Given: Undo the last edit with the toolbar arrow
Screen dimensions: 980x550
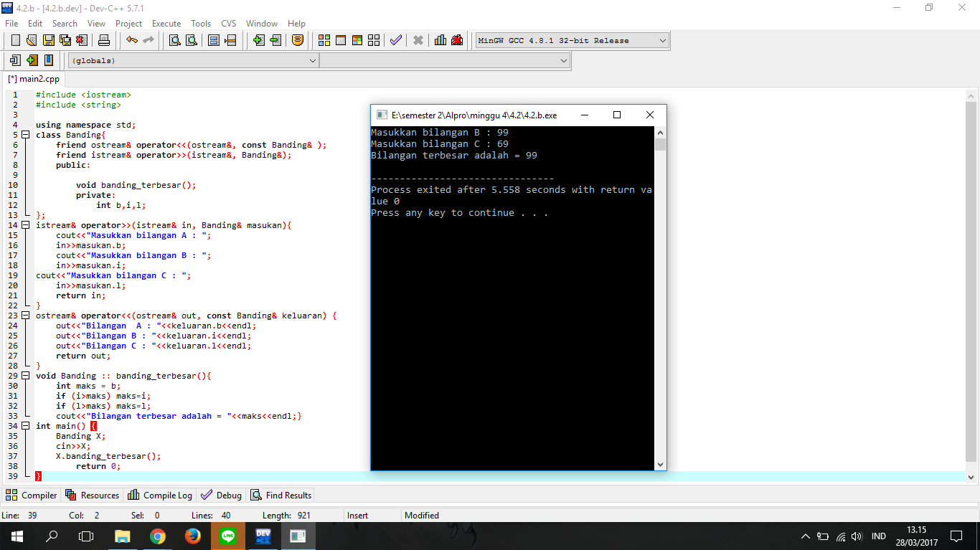Looking at the screenshot, I should [132, 40].
